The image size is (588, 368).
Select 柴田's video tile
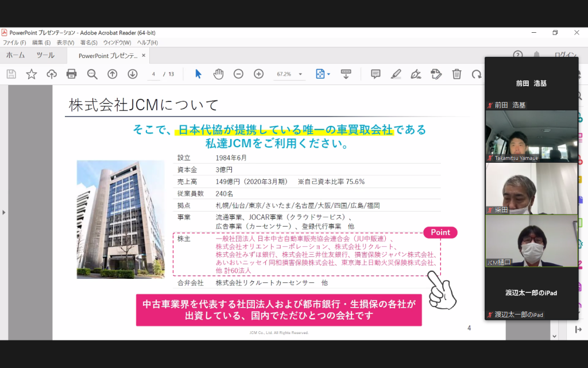point(531,188)
